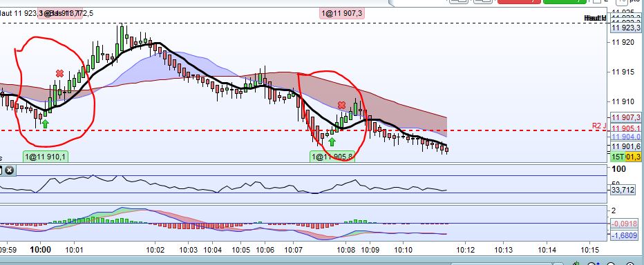Click the 11 901,6 last price label

tap(625, 146)
